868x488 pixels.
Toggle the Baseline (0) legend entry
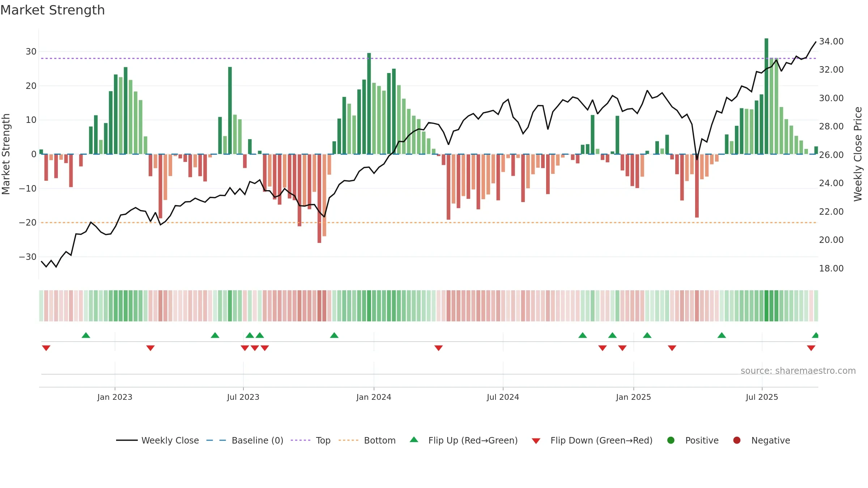[x=245, y=440]
